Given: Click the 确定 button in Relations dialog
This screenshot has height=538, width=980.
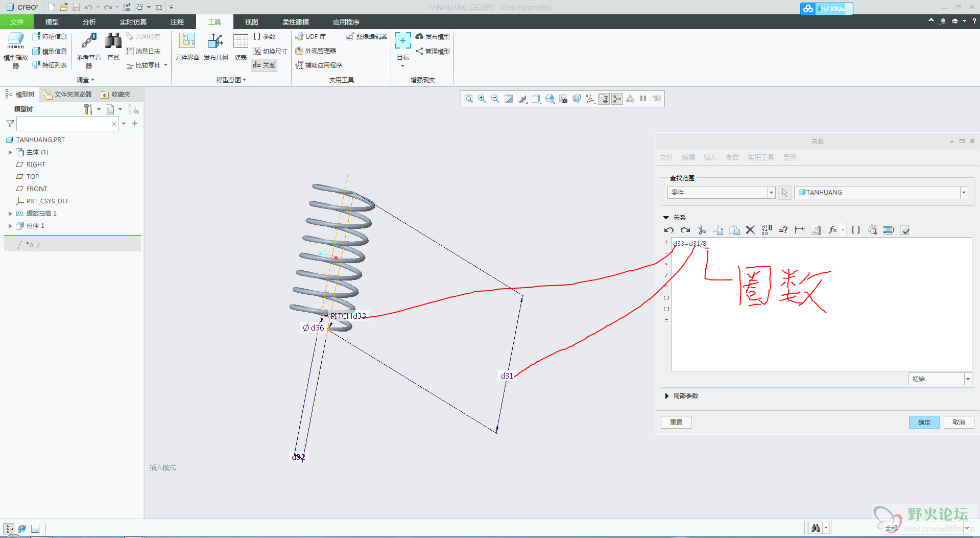Looking at the screenshot, I should click(924, 422).
